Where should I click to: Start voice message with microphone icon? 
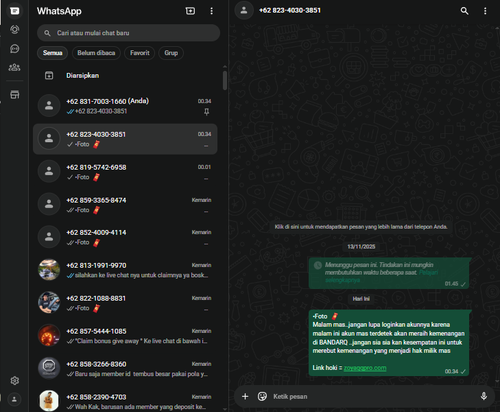pyautogui.click(x=484, y=396)
